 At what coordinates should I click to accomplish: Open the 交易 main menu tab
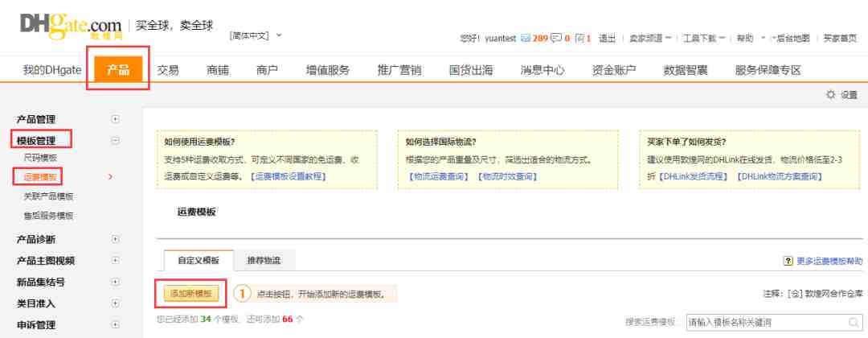[168, 70]
